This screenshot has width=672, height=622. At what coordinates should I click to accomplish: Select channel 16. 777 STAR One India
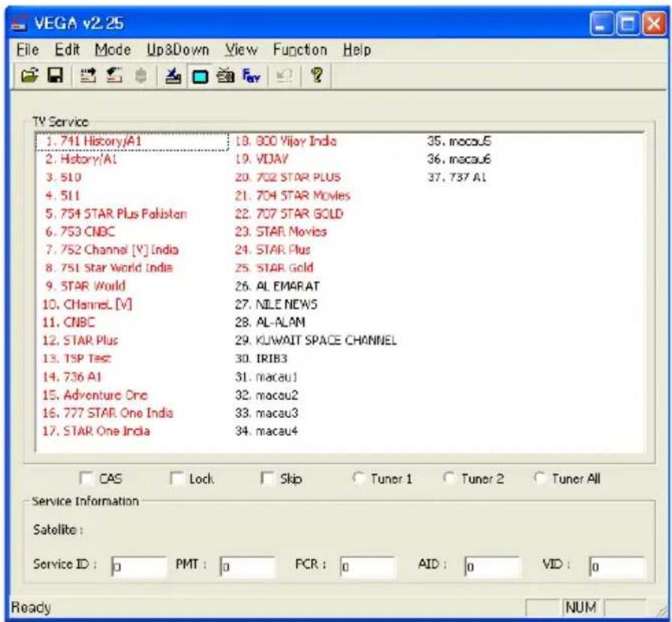coord(107,413)
